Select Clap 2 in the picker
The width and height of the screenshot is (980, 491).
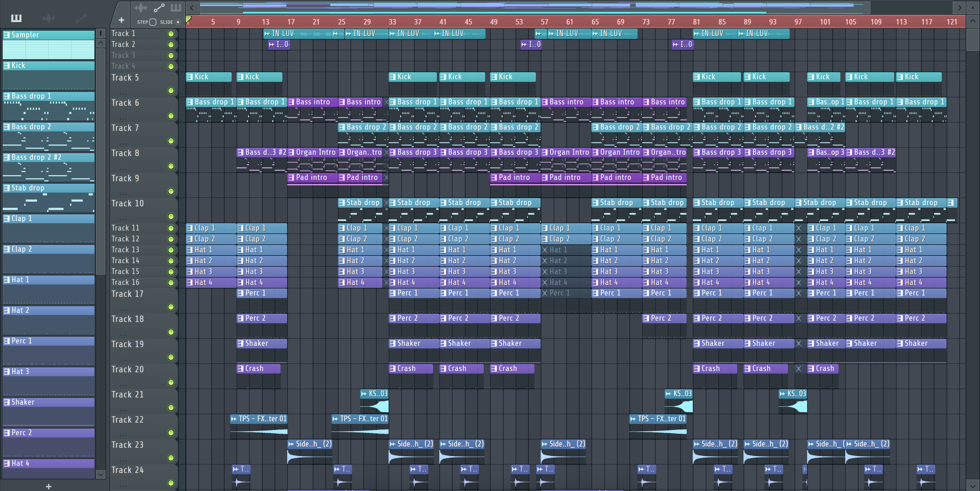[48, 259]
